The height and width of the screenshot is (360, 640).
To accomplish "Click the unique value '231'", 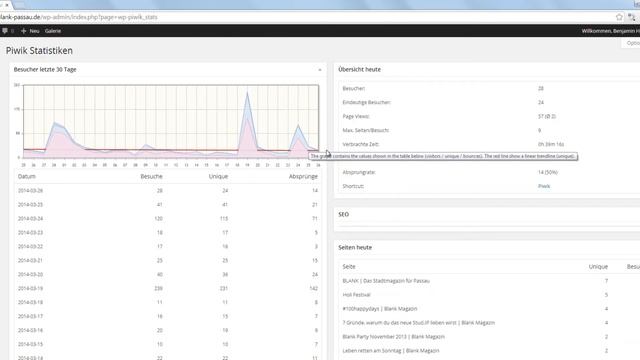I will (224, 288).
